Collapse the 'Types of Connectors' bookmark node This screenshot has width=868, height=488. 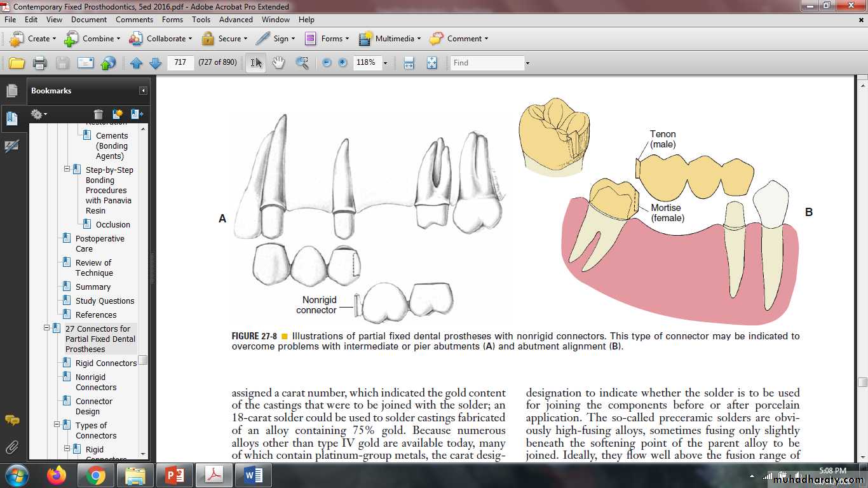click(57, 426)
